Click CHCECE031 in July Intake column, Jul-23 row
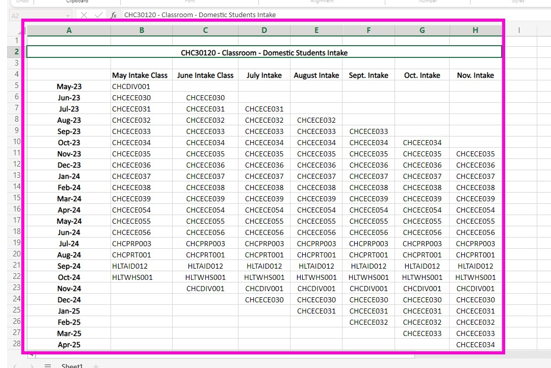The width and height of the screenshot is (551, 368). (x=264, y=109)
